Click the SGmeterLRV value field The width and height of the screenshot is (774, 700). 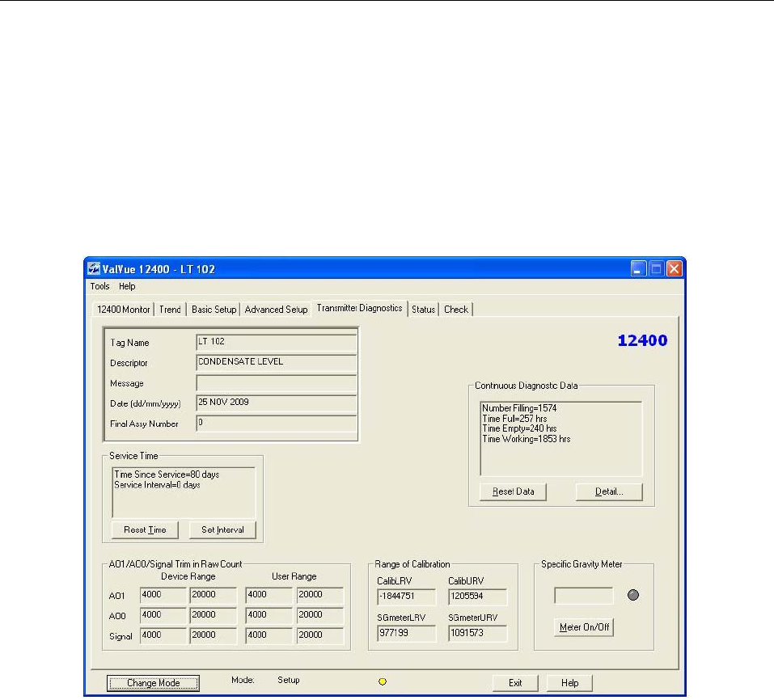point(406,634)
